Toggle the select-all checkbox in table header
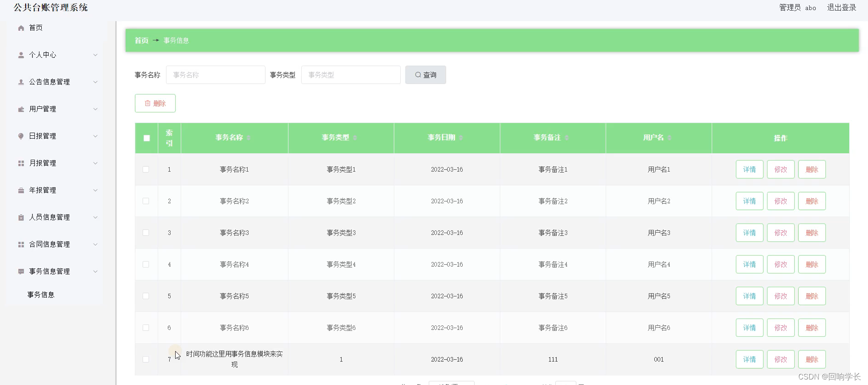 147,138
